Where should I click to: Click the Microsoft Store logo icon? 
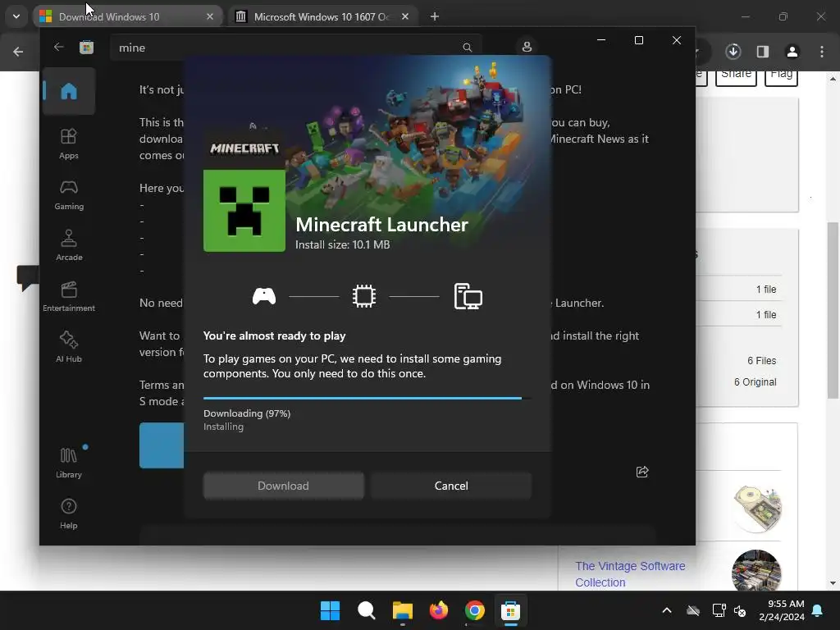(86, 47)
